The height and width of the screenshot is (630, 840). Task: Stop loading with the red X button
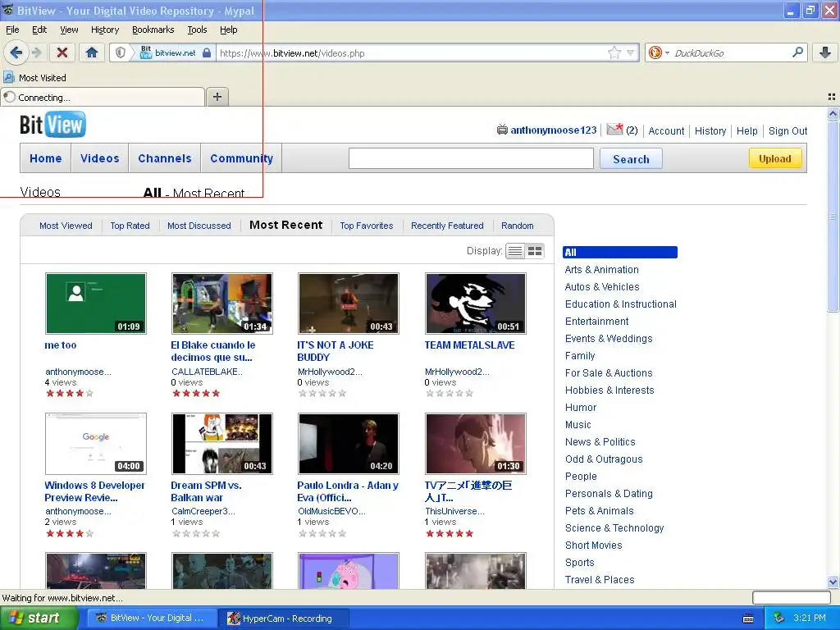(62, 52)
